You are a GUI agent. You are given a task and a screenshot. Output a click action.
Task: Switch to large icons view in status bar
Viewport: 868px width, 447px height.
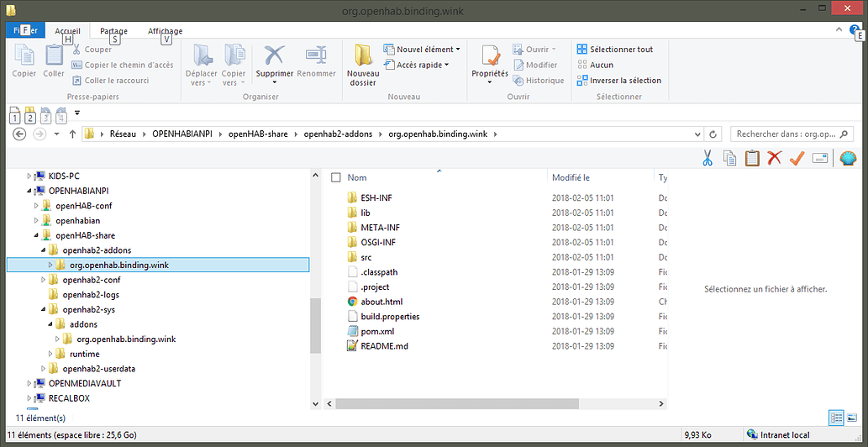point(852,418)
